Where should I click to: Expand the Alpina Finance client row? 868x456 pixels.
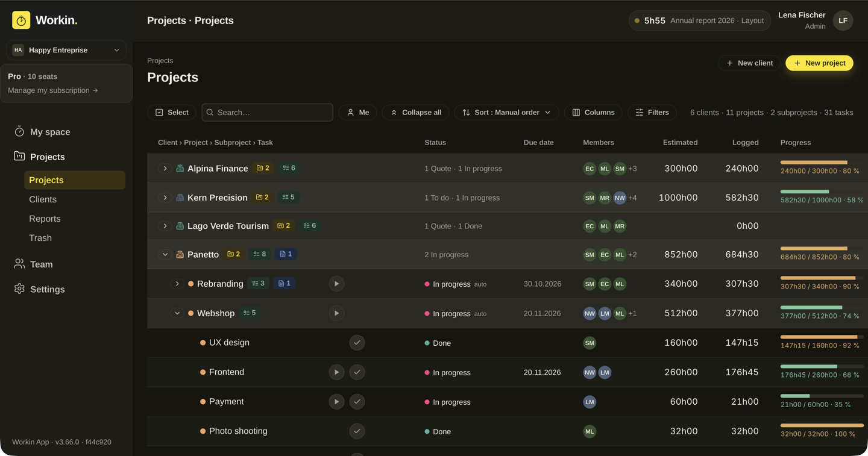pos(165,169)
